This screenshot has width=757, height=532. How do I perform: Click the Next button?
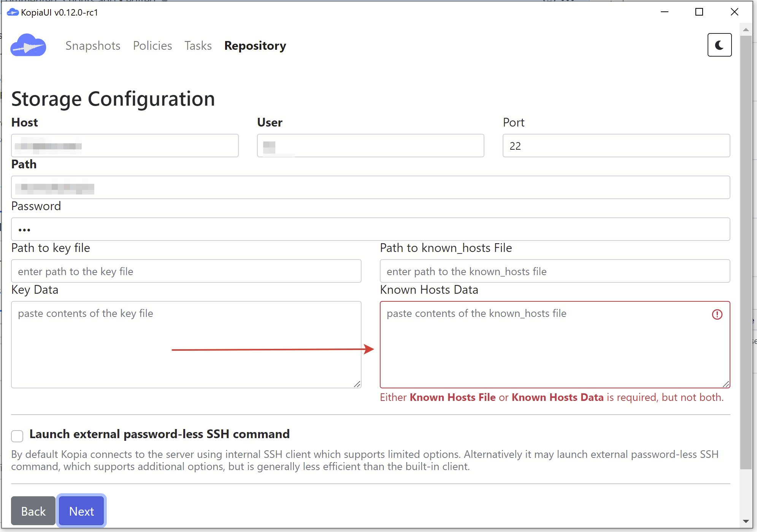(81, 511)
